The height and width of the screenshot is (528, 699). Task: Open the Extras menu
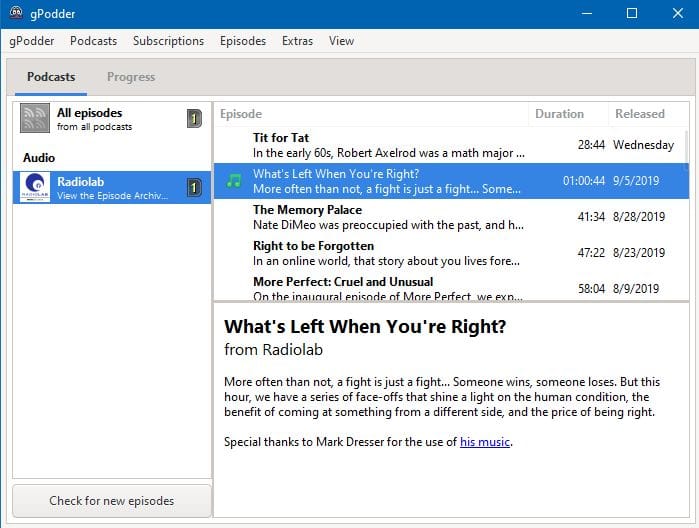297,41
